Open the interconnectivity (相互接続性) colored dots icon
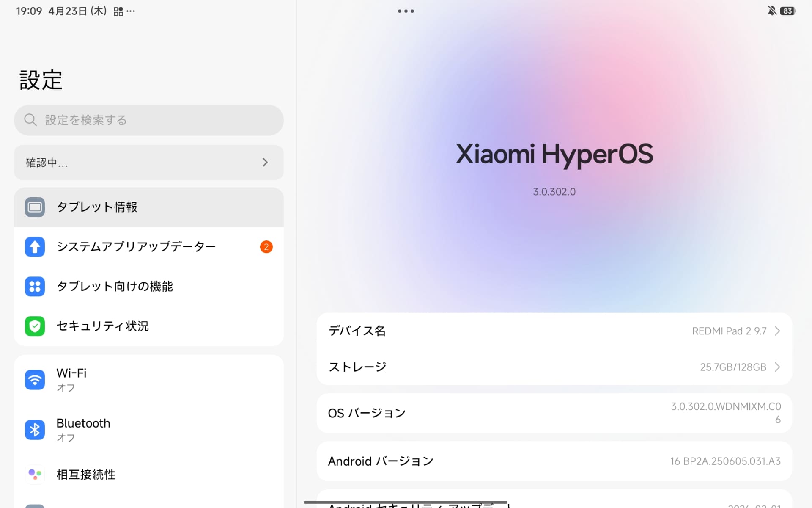Screen dimensions: 812x508 coord(35,474)
